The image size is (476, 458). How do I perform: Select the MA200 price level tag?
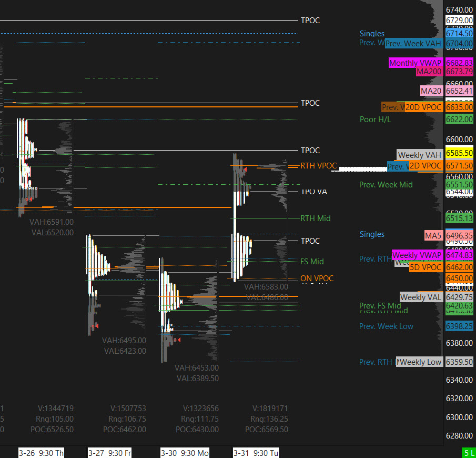tap(429, 72)
